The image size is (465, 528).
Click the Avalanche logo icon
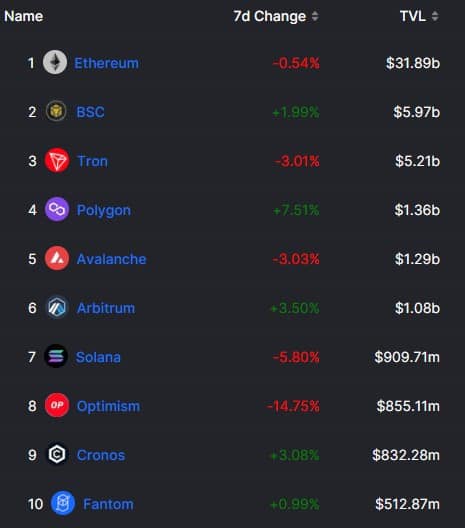coord(57,258)
